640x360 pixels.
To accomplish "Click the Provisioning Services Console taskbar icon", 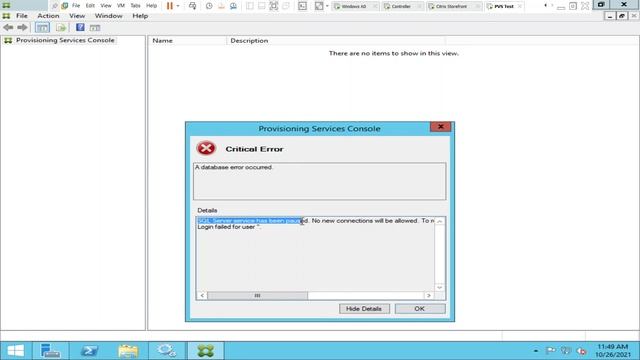I will point(205,351).
